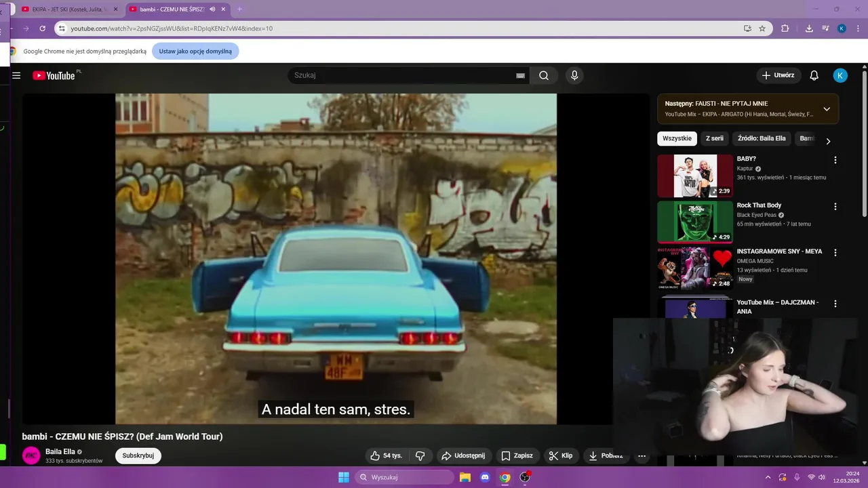This screenshot has height=488, width=868.
Task: Open Chrome three-dot menu
Action: (x=858, y=28)
